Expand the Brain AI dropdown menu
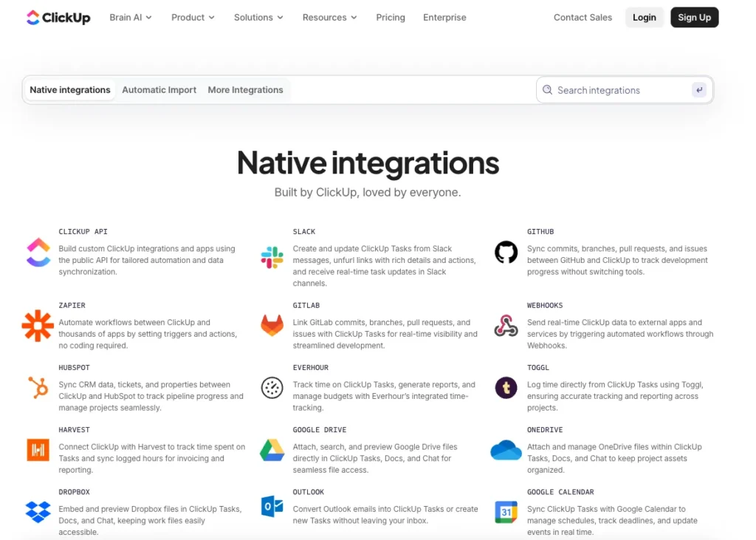This screenshot has width=756, height=540. point(131,18)
